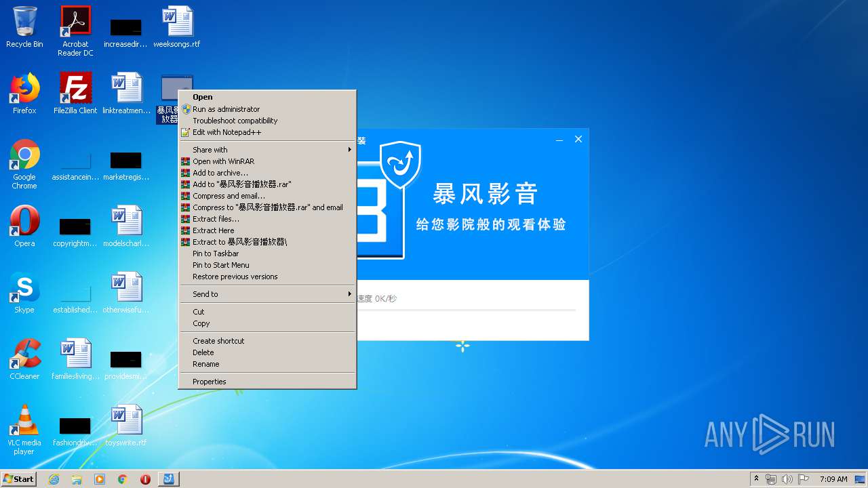This screenshot has height=488, width=868.
Task: Click the taskbar clock 7:09 AM
Action: point(833,479)
